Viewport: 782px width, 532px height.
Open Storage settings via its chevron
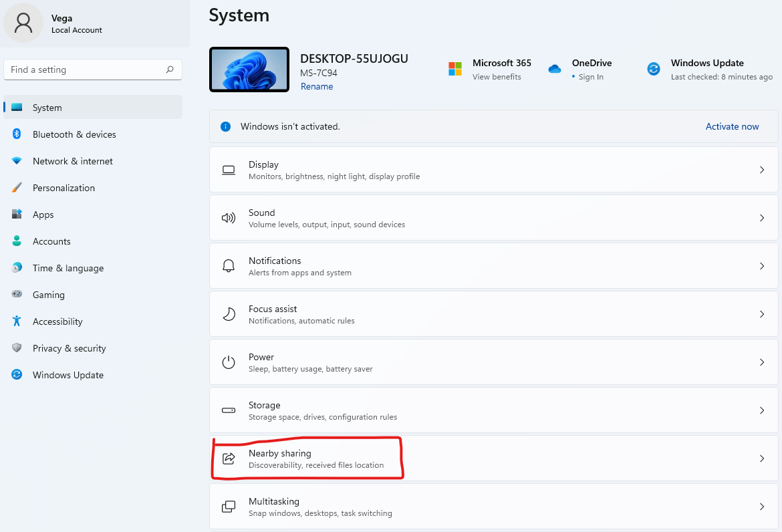click(x=761, y=410)
